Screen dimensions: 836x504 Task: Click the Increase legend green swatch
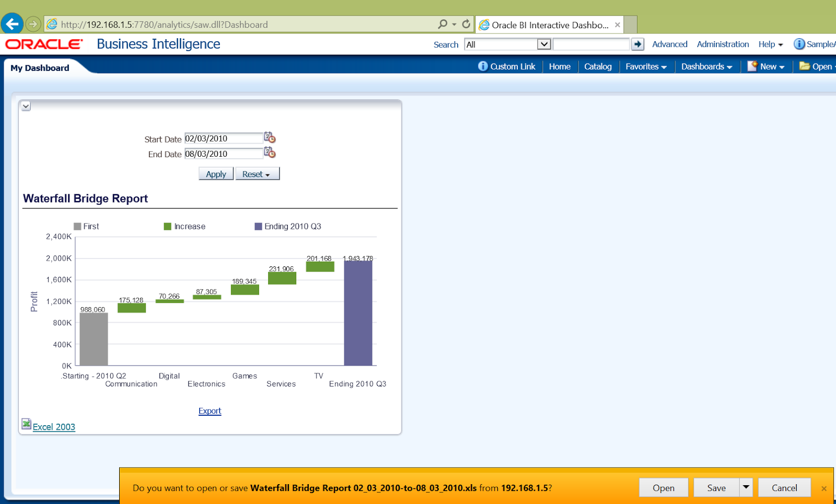click(167, 226)
